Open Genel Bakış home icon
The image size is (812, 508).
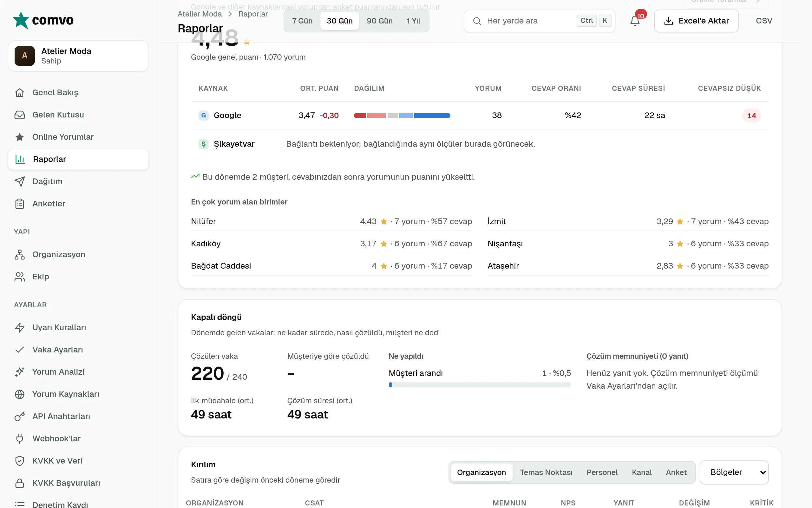[x=20, y=92]
